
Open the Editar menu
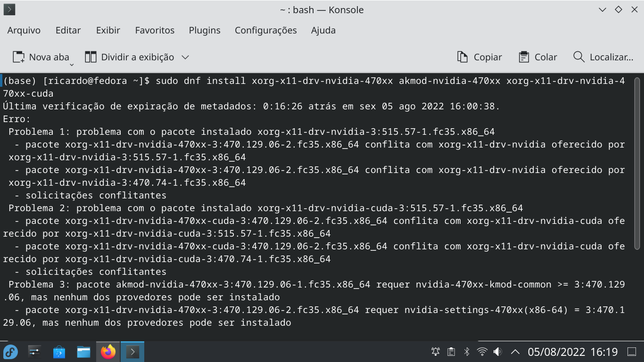point(68,30)
